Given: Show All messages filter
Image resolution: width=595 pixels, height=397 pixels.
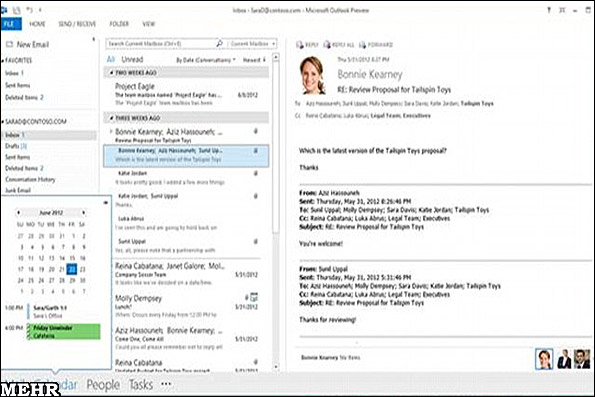Looking at the screenshot, I should coord(110,59).
